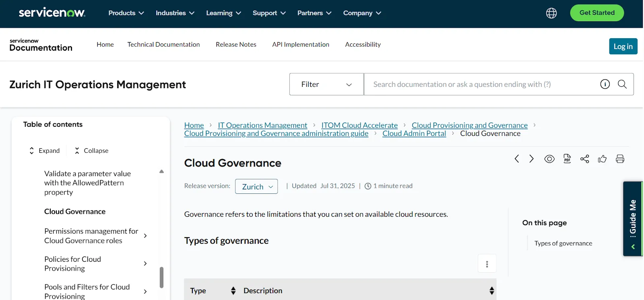Open Technical Documentation tab
This screenshot has width=644, height=300.
pos(163,44)
